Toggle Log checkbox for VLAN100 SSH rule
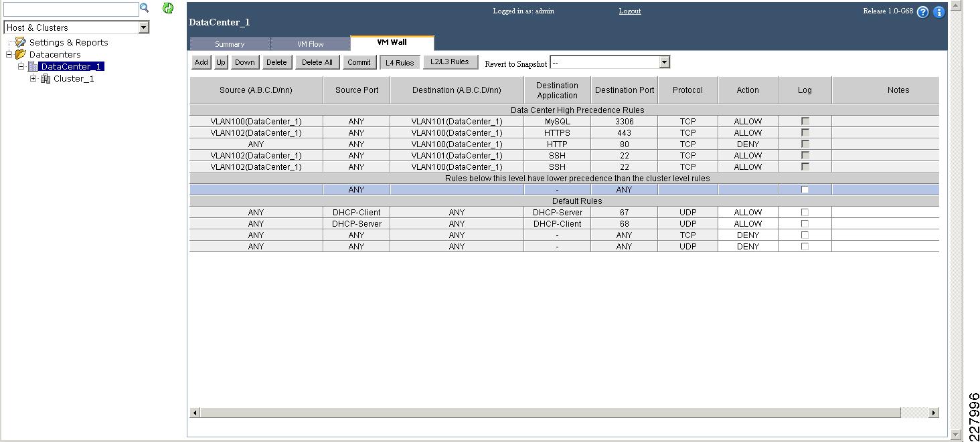 [805, 167]
